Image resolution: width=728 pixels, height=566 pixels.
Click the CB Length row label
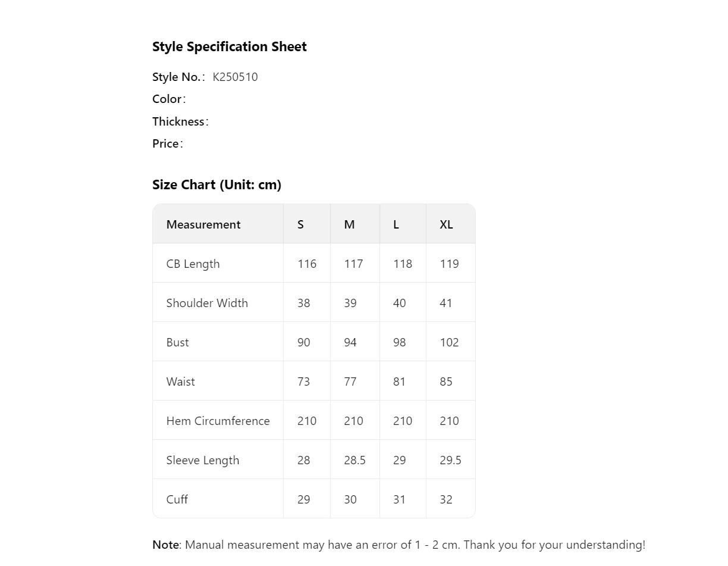193,264
